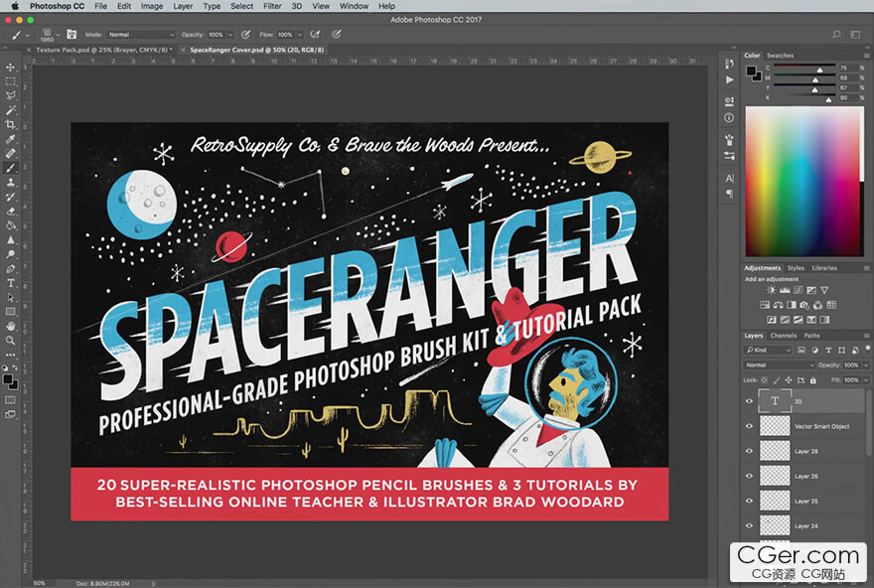
Task: Pick a color from the color spectrum
Action: tap(804, 182)
